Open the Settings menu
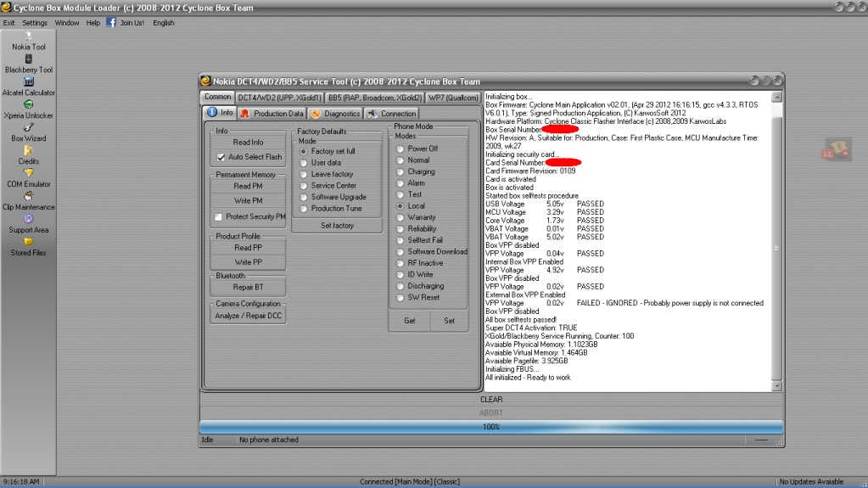Image resolution: width=868 pixels, height=488 pixels. (35, 23)
